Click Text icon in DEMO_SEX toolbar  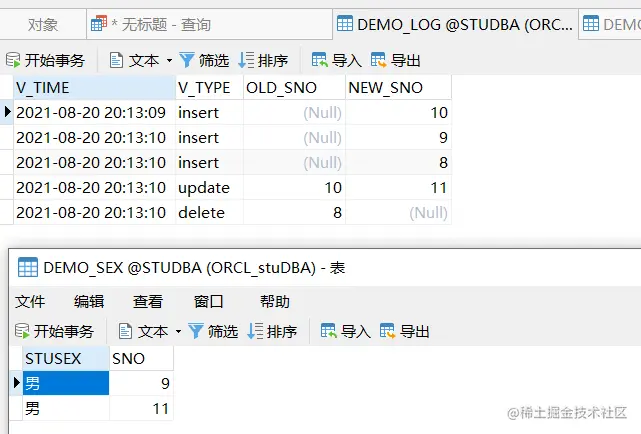[125, 331]
